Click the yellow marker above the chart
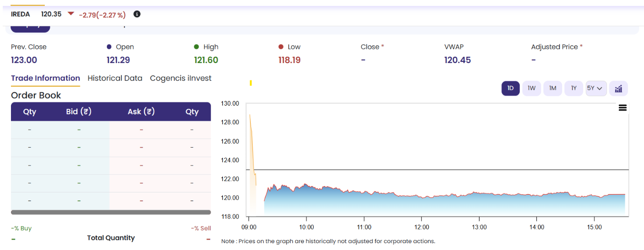Viewport: 644px width, 250px height. coord(251,83)
